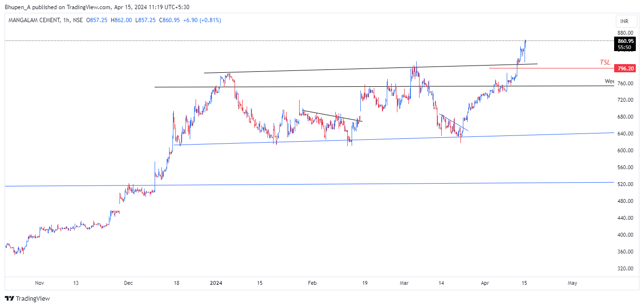Click the Mar label on time axis

click(405, 283)
